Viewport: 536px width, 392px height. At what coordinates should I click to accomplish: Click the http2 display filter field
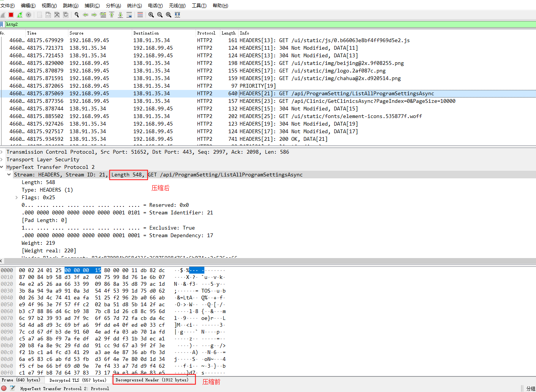click(x=270, y=24)
